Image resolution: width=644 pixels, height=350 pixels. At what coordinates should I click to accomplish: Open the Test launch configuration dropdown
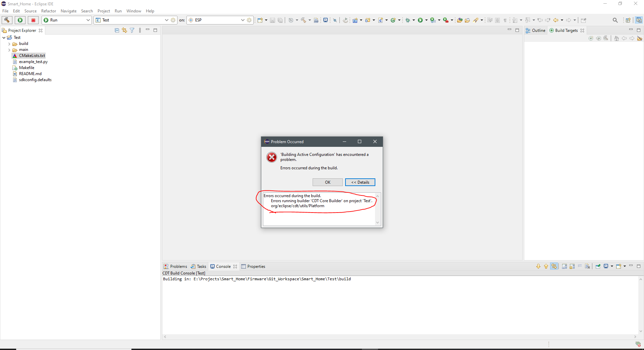(166, 20)
